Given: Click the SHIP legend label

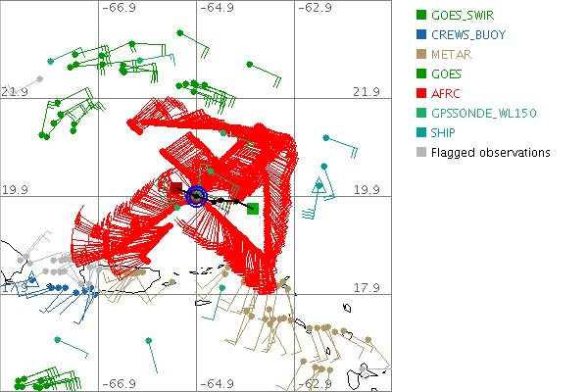Looking at the screenshot, I should click(x=445, y=133).
